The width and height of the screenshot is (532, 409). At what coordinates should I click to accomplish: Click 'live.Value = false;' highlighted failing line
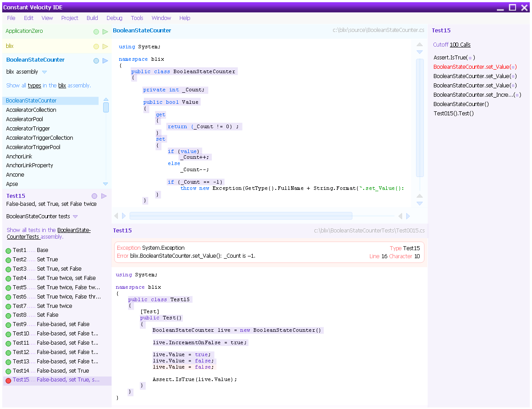183,367
